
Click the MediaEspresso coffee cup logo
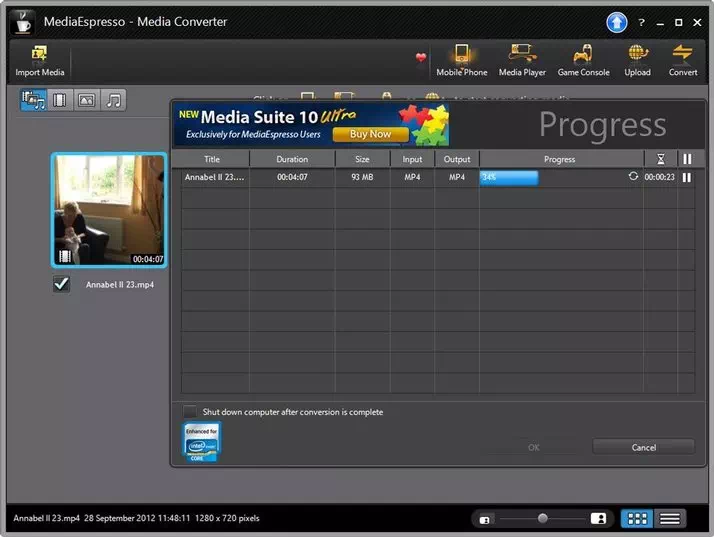pyautogui.click(x=22, y=22)
